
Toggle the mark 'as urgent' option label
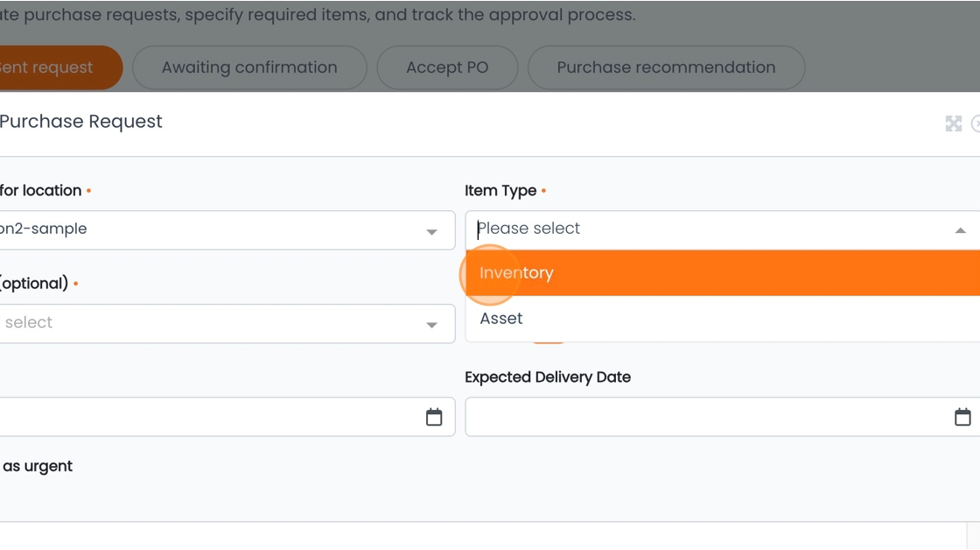click(37, 466)
